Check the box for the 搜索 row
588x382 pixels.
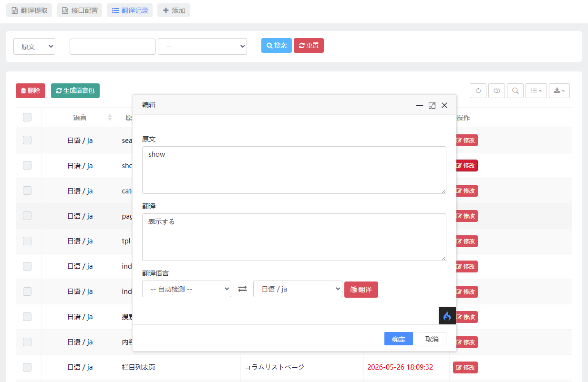(x=27, y=317)
